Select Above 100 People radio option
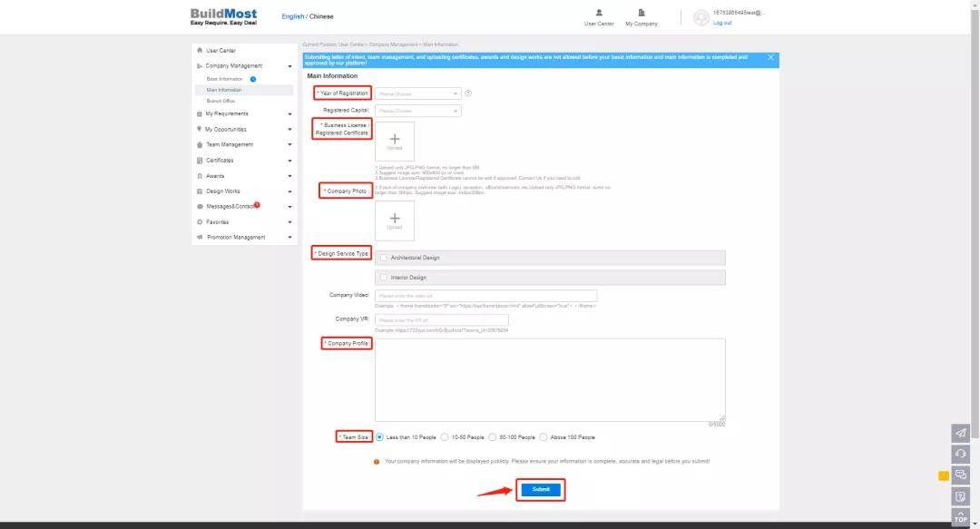This screenshot has height=529, width=980. (544, 437)
